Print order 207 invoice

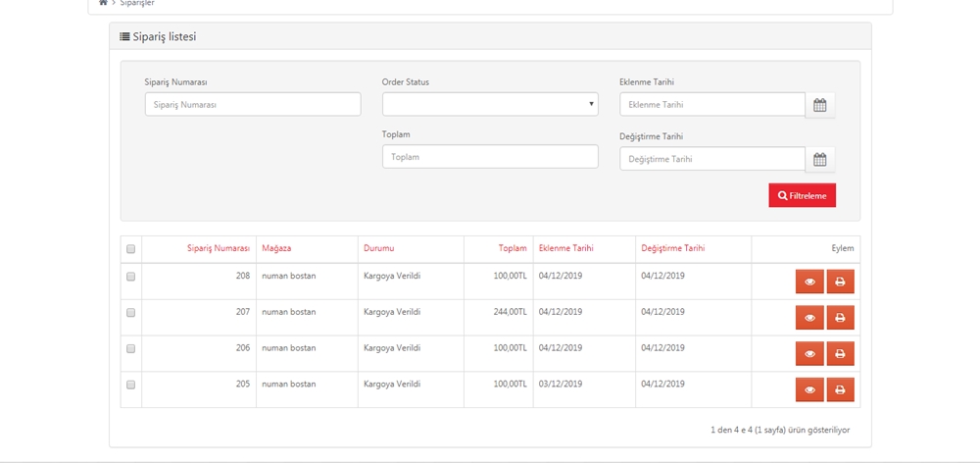pyautogui.click(x=840, y=318)
